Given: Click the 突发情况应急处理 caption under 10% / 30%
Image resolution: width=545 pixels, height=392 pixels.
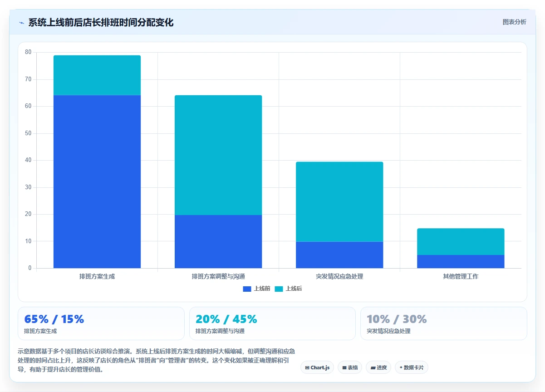Looking at the screenshot, I should pyautogui.click(x=388, y=331).
